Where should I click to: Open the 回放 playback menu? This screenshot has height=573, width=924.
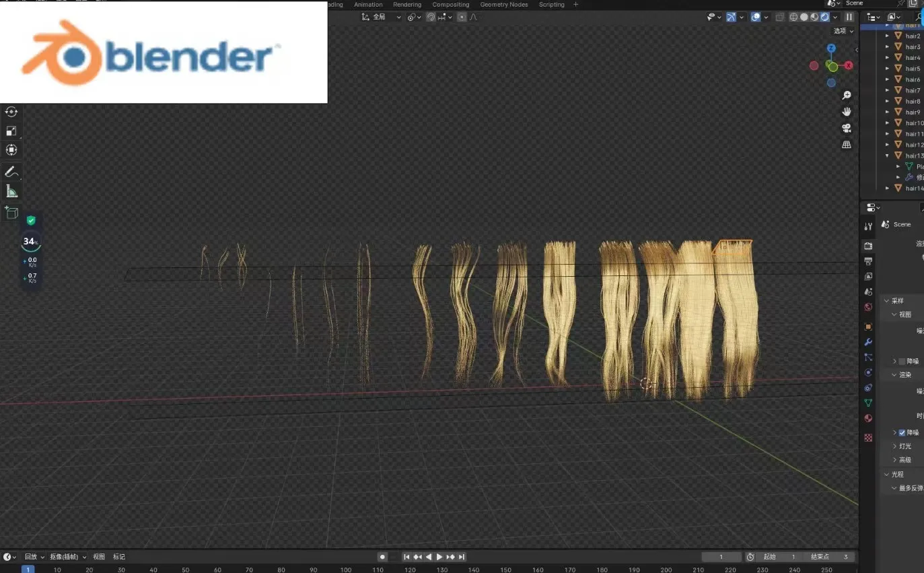[34, 557]
